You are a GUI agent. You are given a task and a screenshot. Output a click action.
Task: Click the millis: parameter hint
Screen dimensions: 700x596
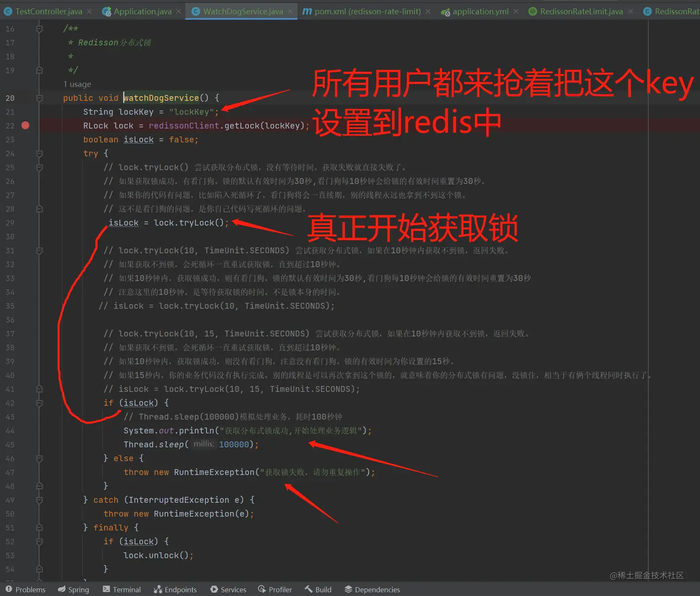[x=204, y=444]
